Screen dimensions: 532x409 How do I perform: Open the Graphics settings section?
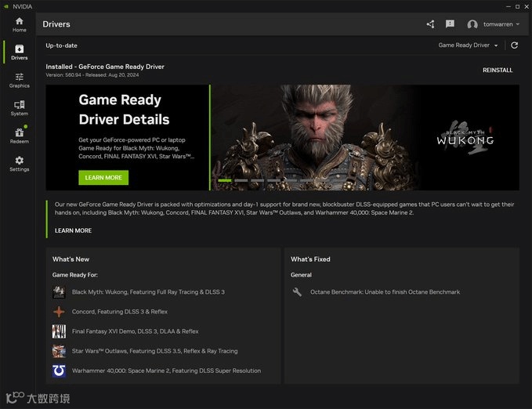pos(19,80)
